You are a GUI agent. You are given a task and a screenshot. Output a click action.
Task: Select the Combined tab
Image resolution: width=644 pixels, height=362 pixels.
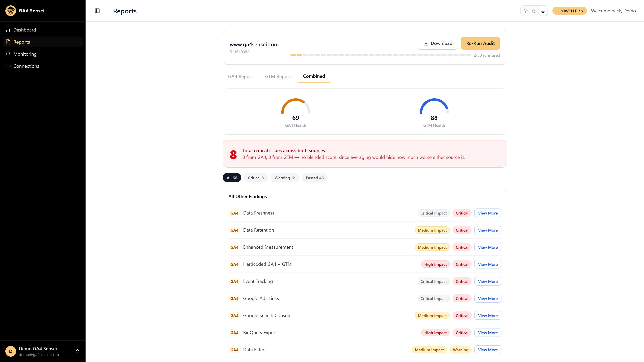tap(314, 76)
